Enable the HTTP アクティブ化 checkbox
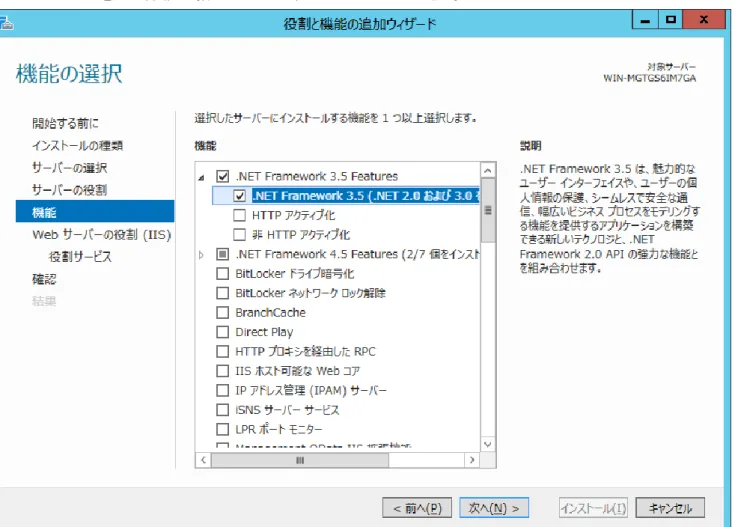Viewport: 735px width, 527px height. (240, 215)
